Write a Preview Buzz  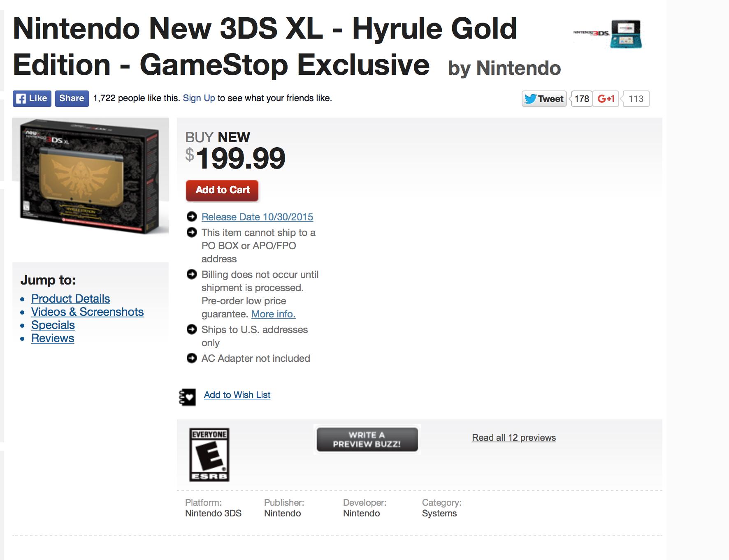click(367, 440)
